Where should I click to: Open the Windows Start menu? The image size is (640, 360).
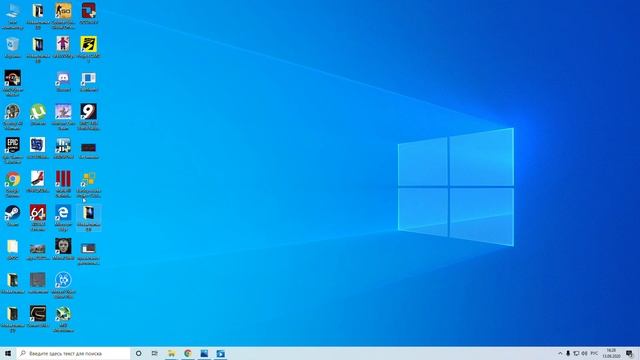tap(8, 353)
